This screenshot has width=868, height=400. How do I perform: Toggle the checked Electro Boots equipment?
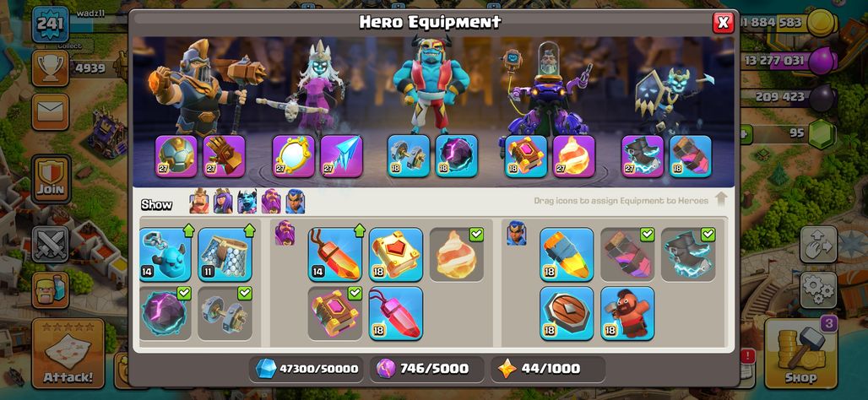coord(687,254)
